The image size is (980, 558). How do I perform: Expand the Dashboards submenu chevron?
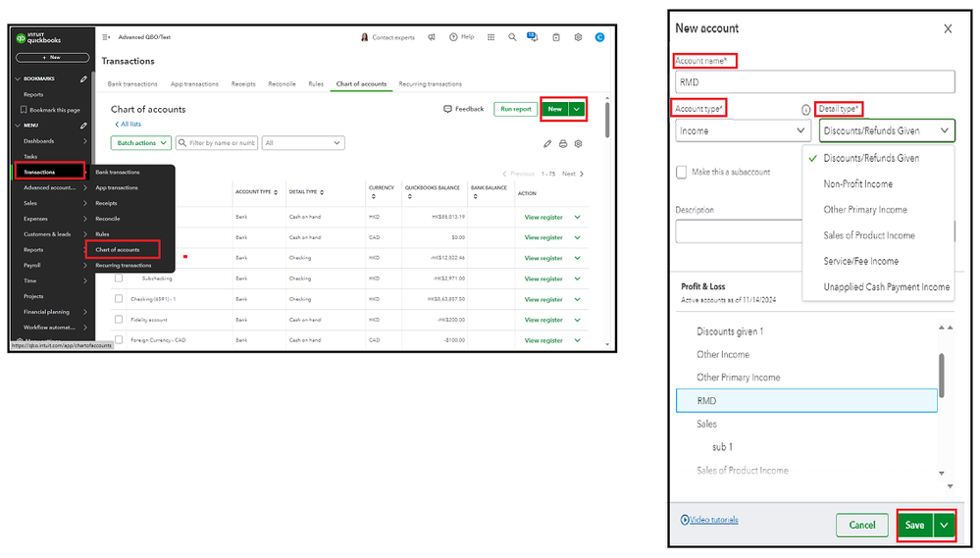tap(85, 141)
